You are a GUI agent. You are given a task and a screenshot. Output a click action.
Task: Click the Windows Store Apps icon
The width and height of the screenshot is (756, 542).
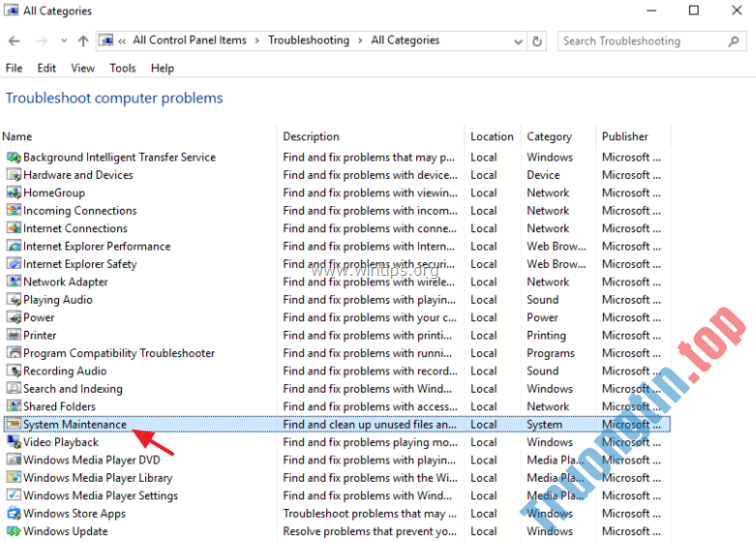tap(14, 514)
